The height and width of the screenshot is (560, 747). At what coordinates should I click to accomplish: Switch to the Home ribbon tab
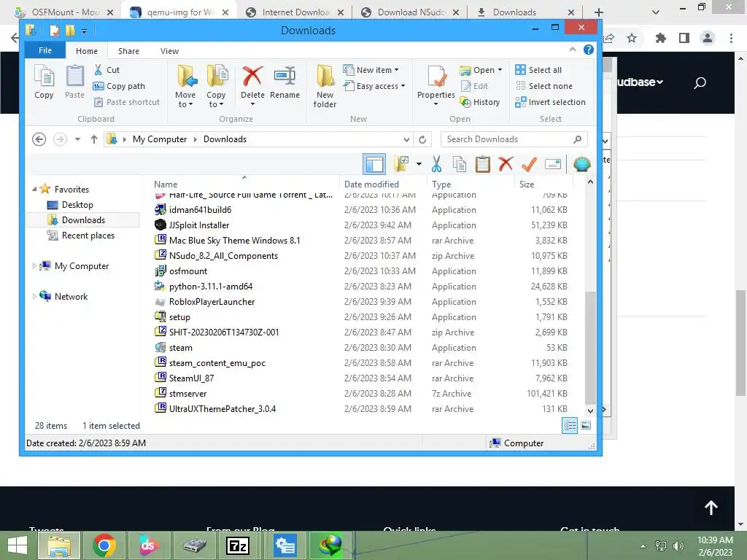coord(87,51)
